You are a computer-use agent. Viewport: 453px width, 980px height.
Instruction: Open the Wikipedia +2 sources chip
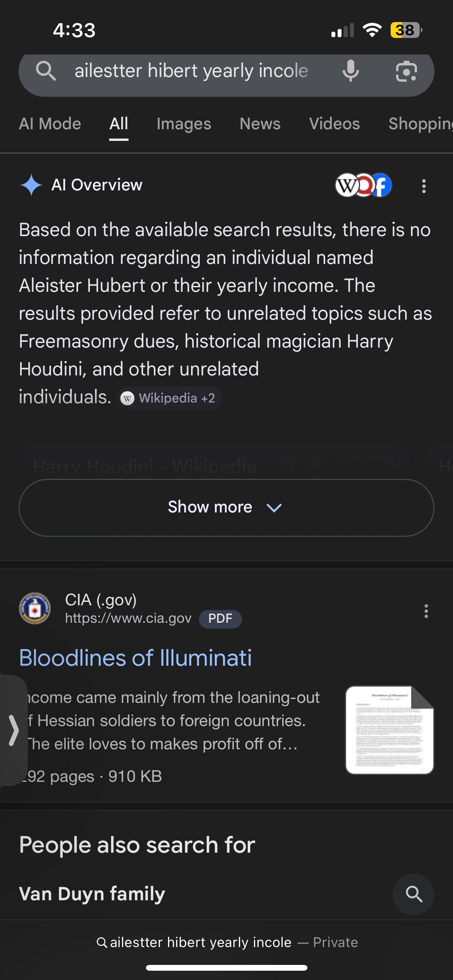(169, 398)
